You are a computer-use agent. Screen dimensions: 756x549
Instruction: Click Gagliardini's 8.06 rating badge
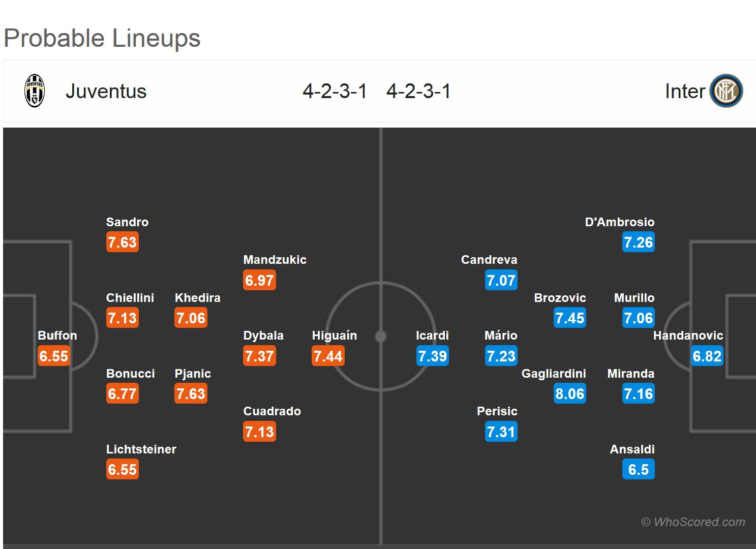pos(569,393)
